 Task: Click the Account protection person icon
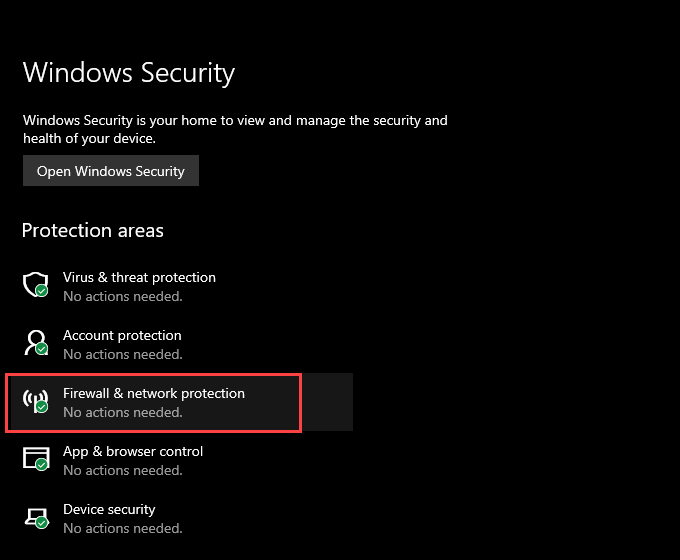tap(35, 343)
